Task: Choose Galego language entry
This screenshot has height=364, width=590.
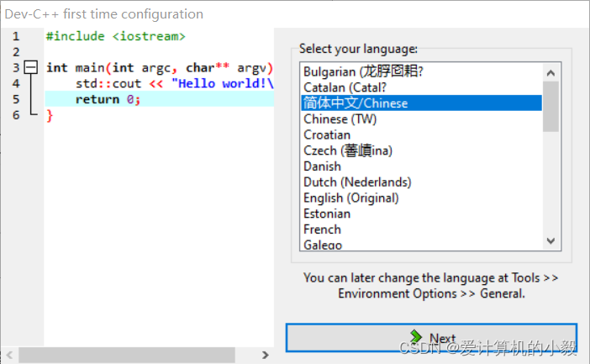Action: [x=421, y=245]
